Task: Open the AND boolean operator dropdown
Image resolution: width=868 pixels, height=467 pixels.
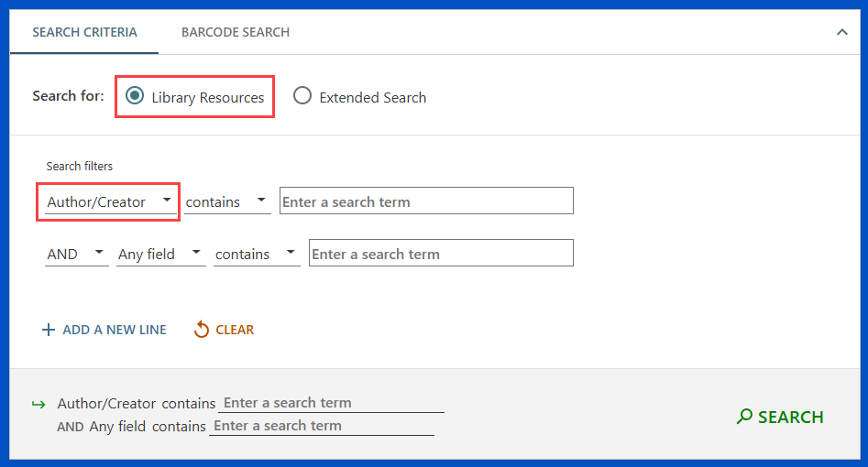Action: coord(77,254)
